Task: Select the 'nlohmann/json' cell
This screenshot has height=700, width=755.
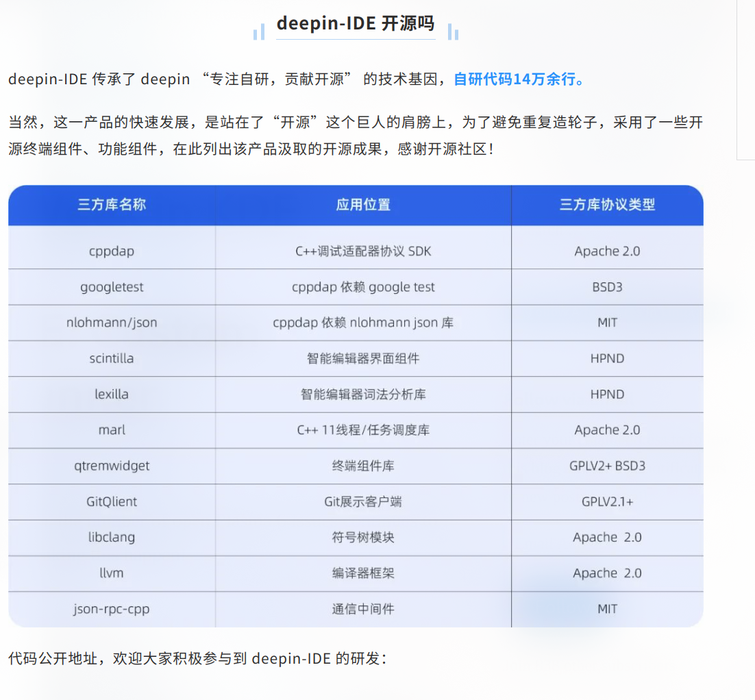Action: click(x=112, y=323)
